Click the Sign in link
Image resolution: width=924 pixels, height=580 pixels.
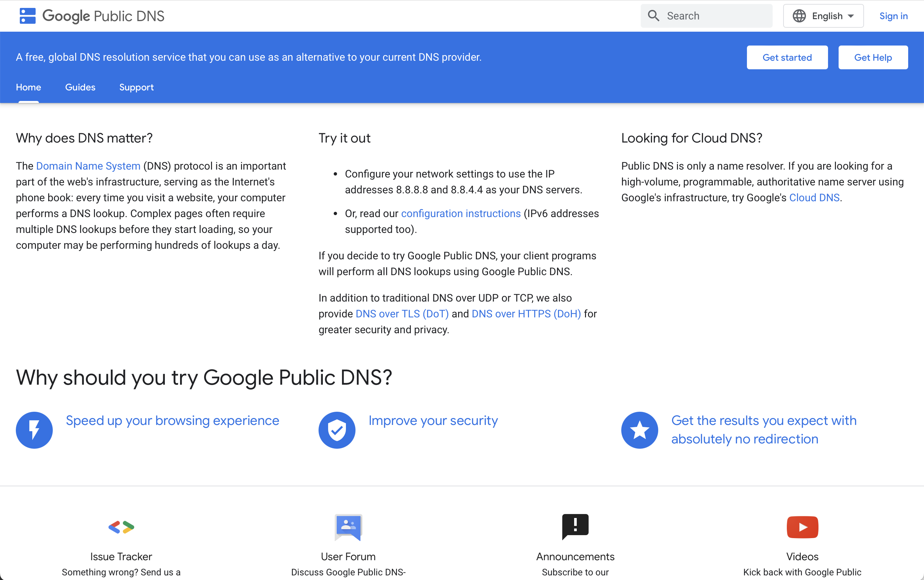pos(894,16)
